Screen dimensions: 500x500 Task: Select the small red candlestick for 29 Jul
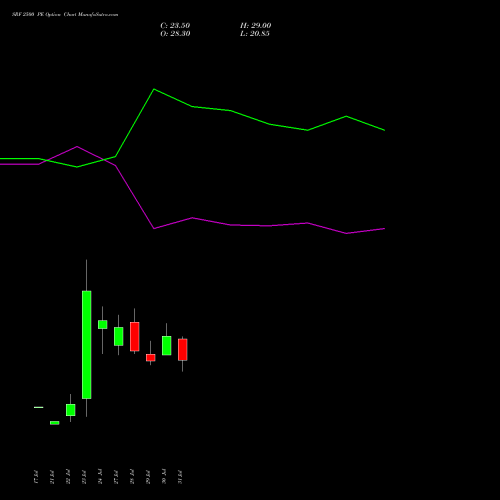click(151, 358)
